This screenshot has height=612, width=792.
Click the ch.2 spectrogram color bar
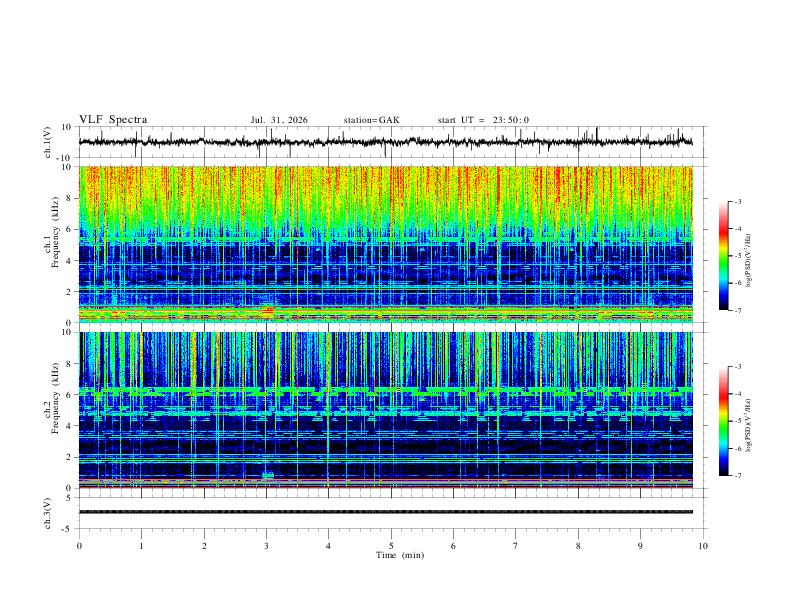724,421
